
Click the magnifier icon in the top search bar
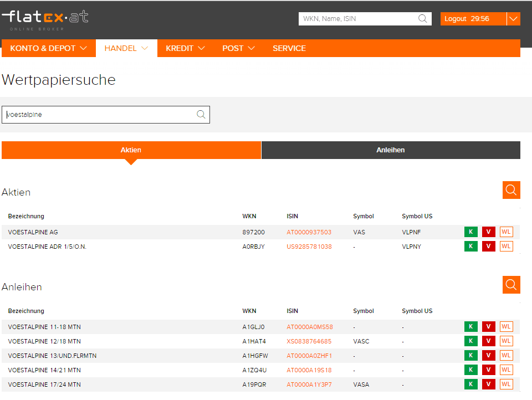(x=423, y=19)
